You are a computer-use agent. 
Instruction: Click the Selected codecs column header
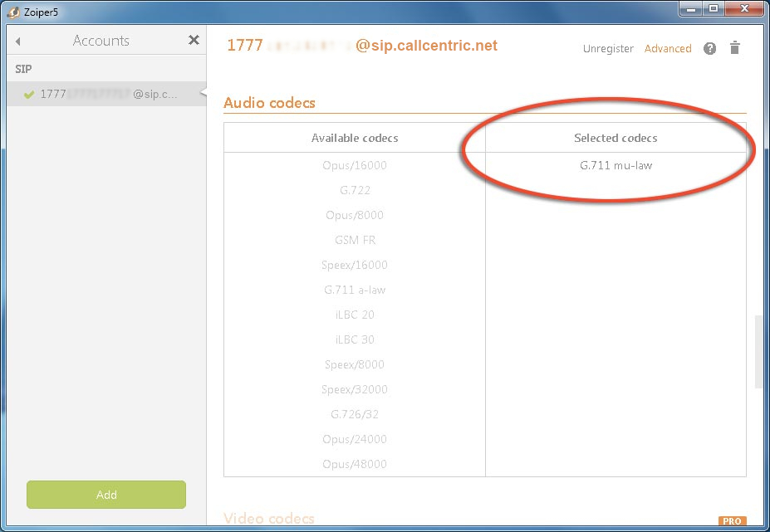(616, 138)
